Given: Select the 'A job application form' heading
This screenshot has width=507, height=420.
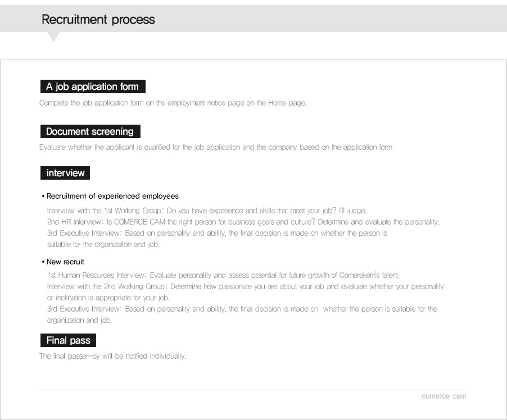Looking at the screenshot, I should tap(93, 86).
